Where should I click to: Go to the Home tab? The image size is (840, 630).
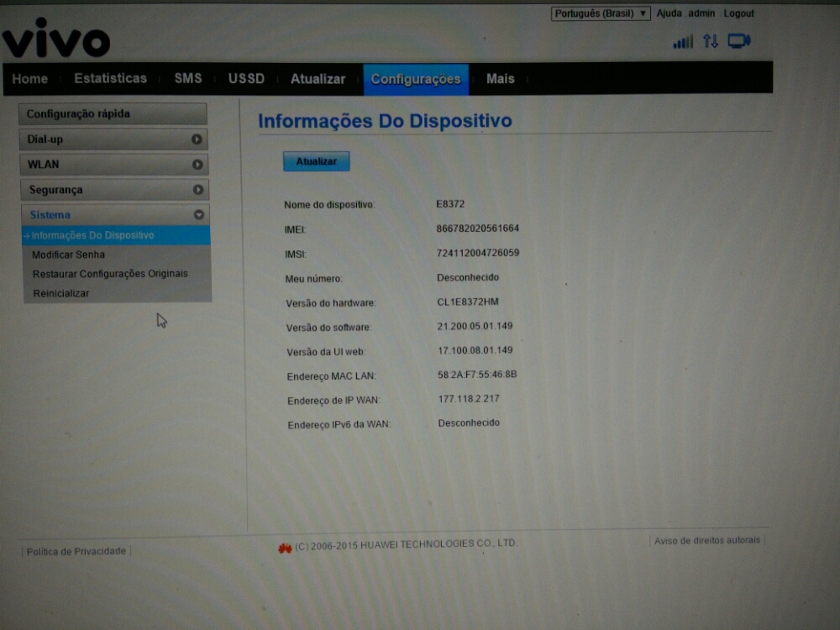[30, 79]
